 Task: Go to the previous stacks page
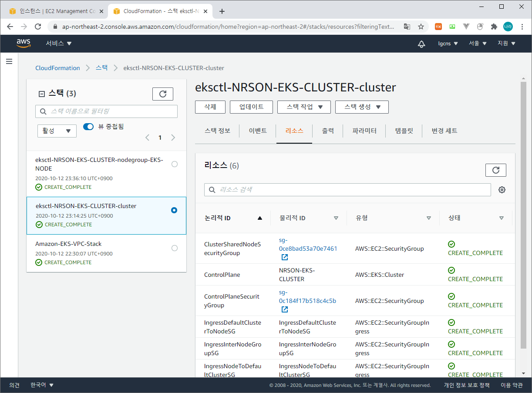coord(147,138)
